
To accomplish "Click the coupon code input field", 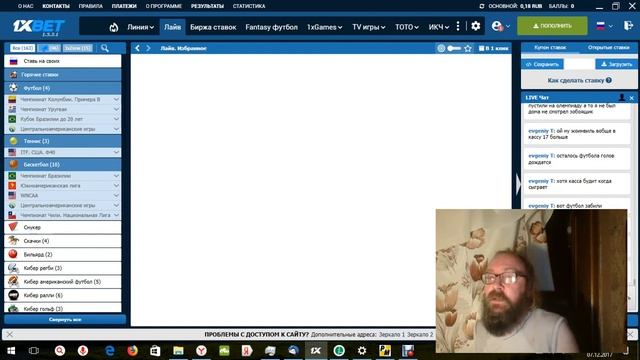I will point(580,64).
